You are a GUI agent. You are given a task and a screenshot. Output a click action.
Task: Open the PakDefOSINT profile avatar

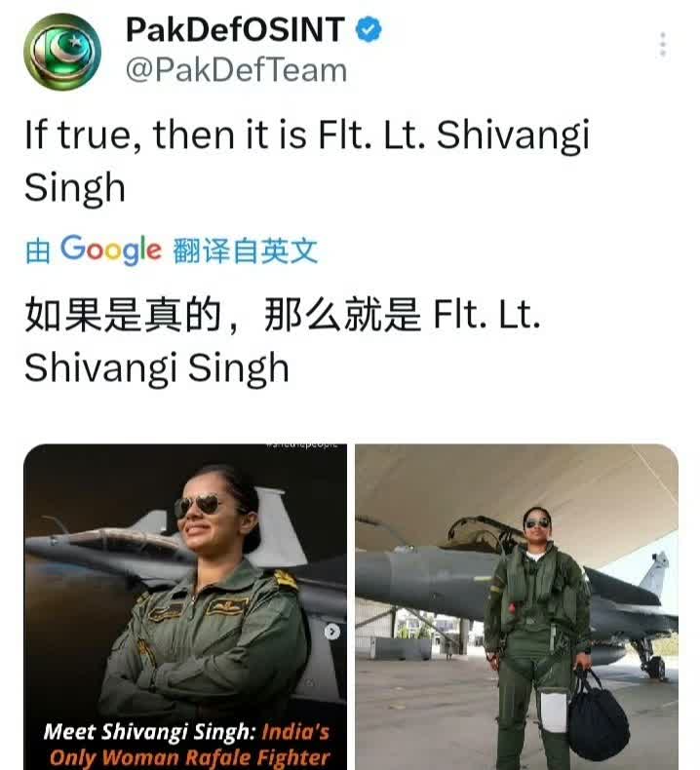click(x=62, y=52)
